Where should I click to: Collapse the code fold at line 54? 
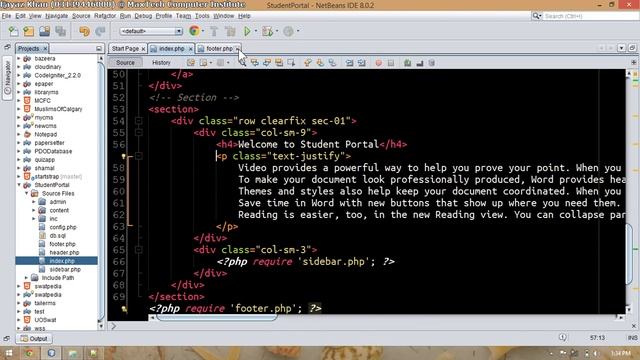click(139, 121)
